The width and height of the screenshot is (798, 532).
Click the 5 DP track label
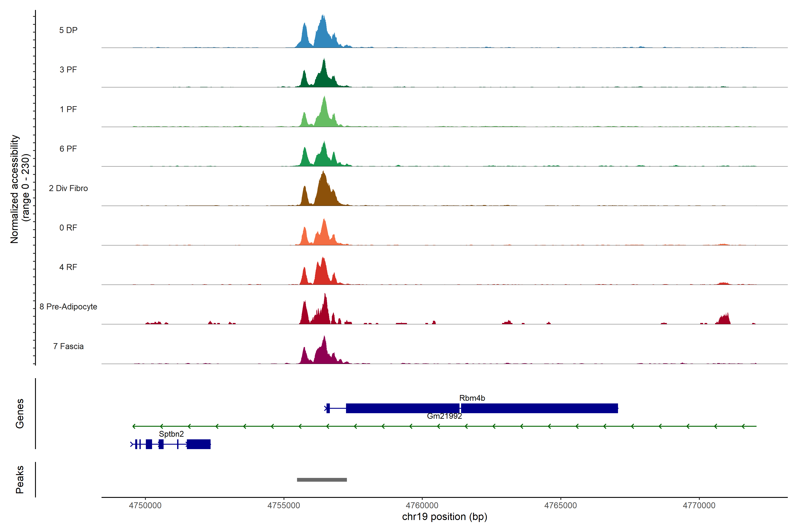tap(68, 30)
